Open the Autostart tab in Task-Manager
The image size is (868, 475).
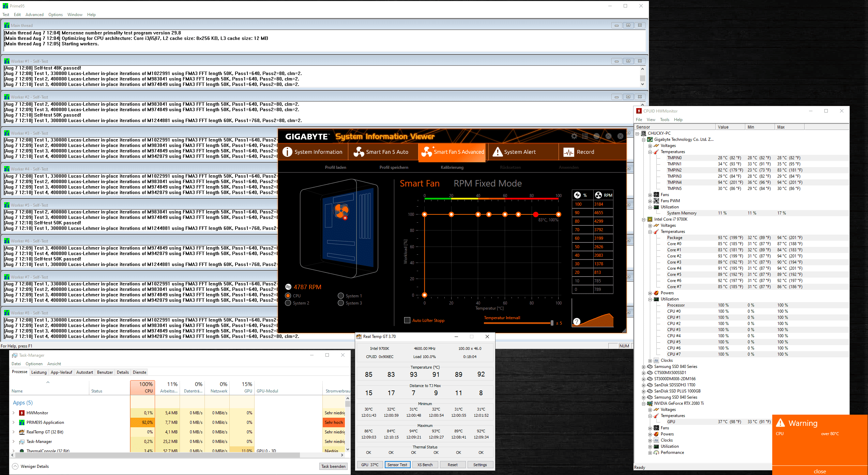point(85,372)
